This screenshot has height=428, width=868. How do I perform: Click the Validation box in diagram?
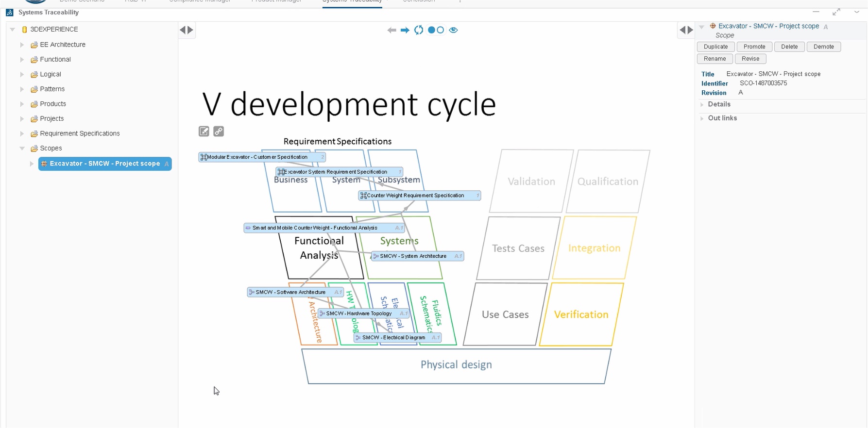(531, 181)
